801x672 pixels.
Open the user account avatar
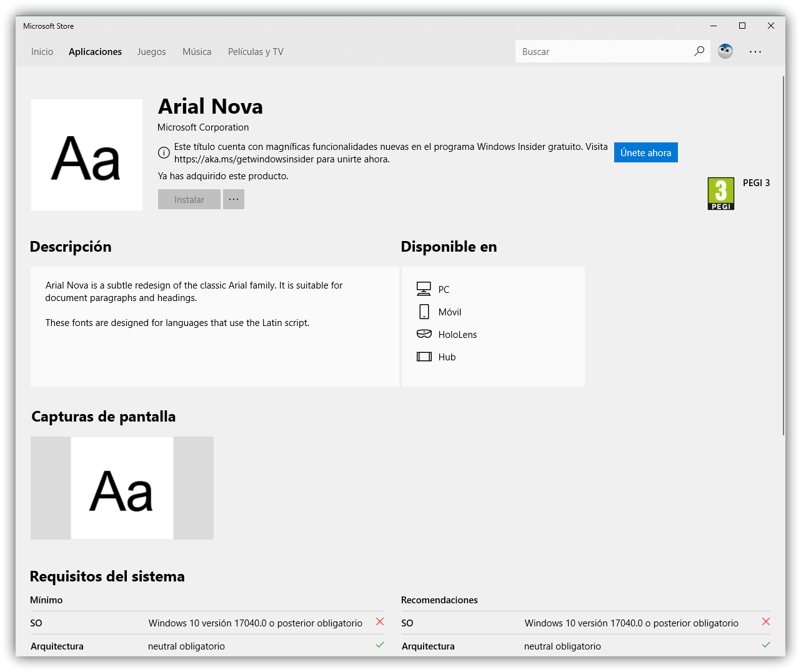pyautogui.click(x=725, y=51)
